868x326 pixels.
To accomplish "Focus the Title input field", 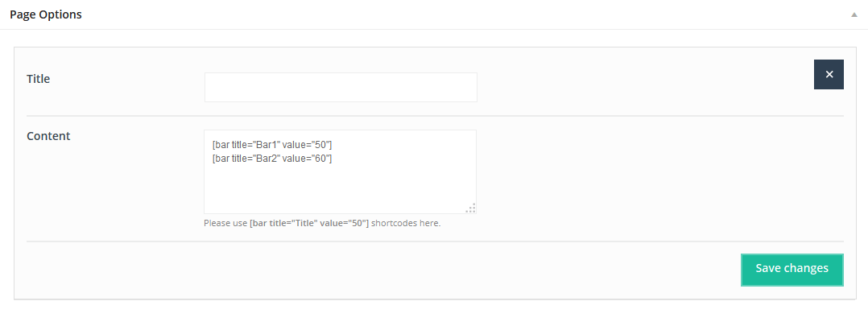I will coord(341,87).
